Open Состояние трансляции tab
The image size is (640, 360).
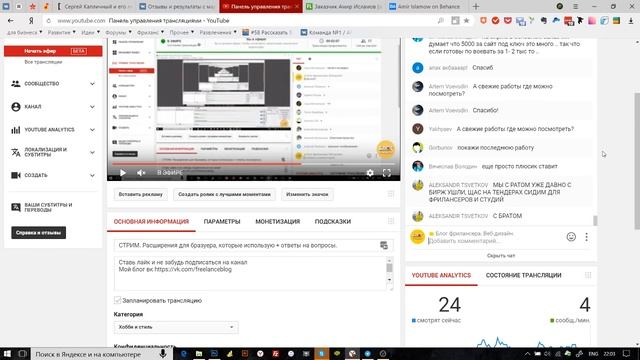pos(523,275)
